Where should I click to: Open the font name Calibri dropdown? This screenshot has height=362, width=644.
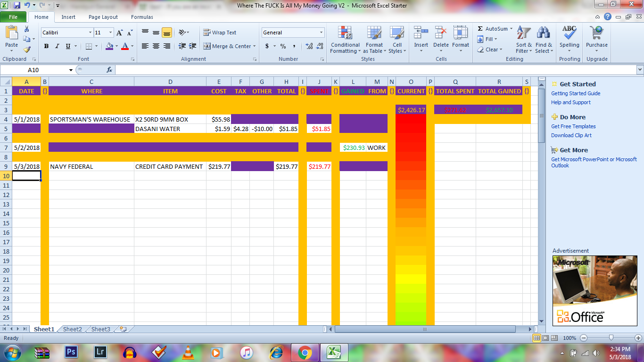click(x=91, y=33)
